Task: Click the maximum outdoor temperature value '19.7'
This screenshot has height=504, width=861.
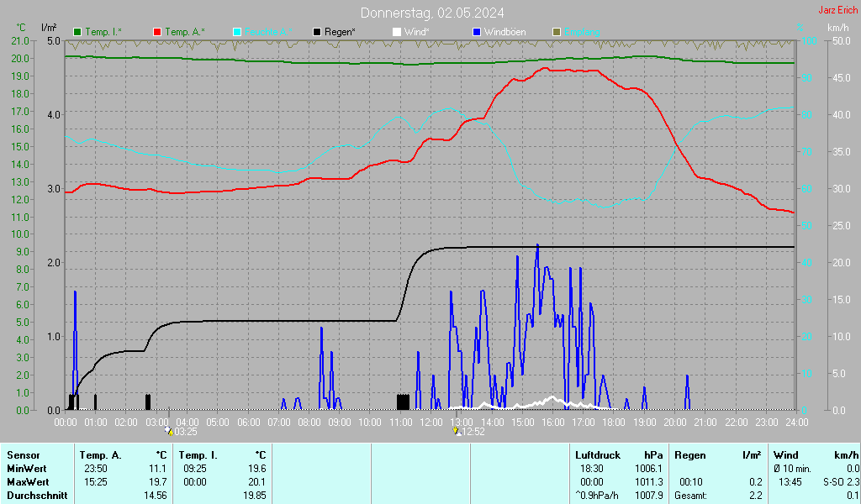Action: (157, 482)
